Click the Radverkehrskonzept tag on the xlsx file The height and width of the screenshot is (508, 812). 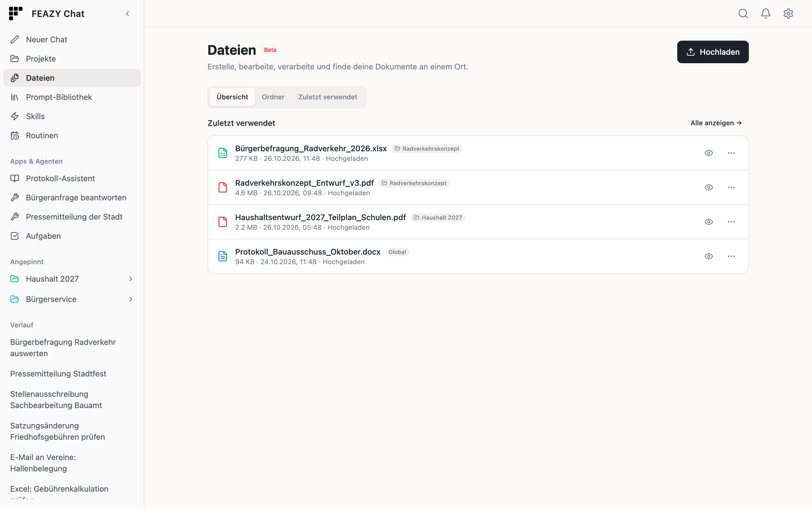pyautogui.click(x=427, y=149)
